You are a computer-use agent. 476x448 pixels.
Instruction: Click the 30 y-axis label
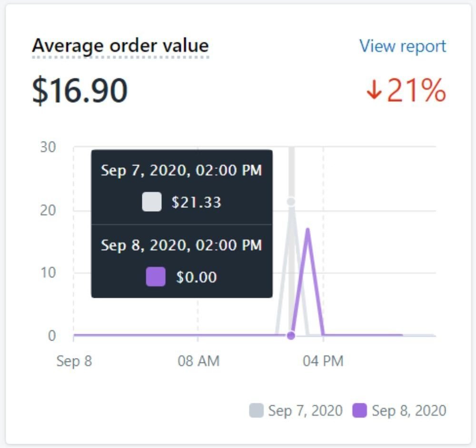coord(48,147)
